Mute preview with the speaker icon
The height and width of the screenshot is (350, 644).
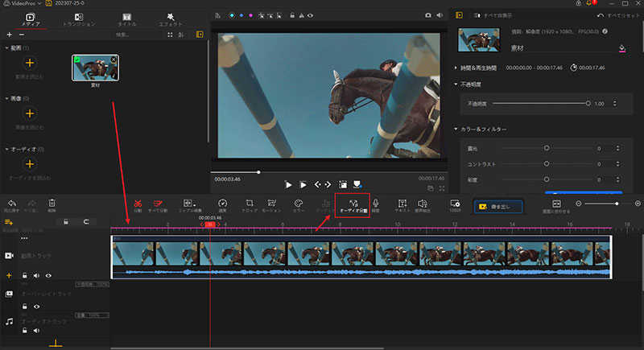click(440, 15)
